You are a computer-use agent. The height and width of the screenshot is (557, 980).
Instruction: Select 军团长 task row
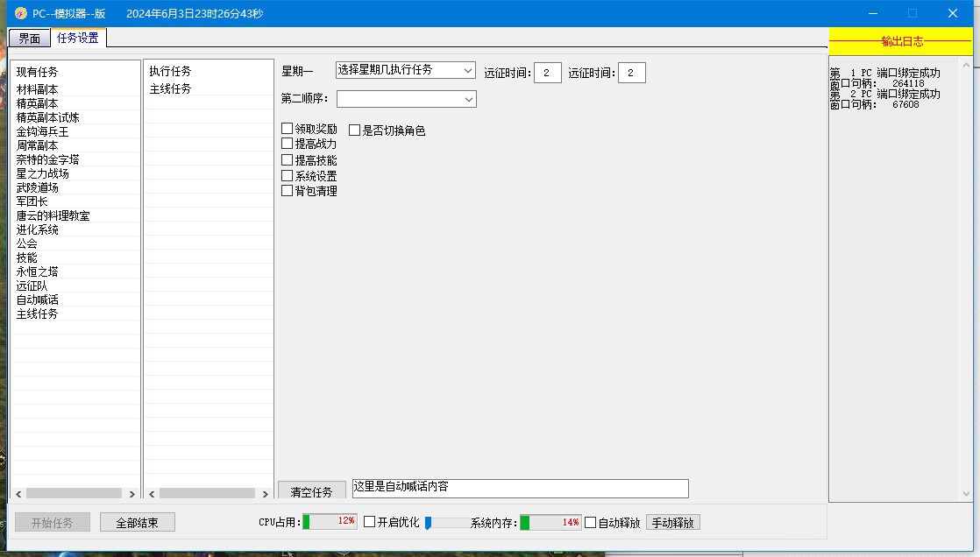[x=75, y=201]
